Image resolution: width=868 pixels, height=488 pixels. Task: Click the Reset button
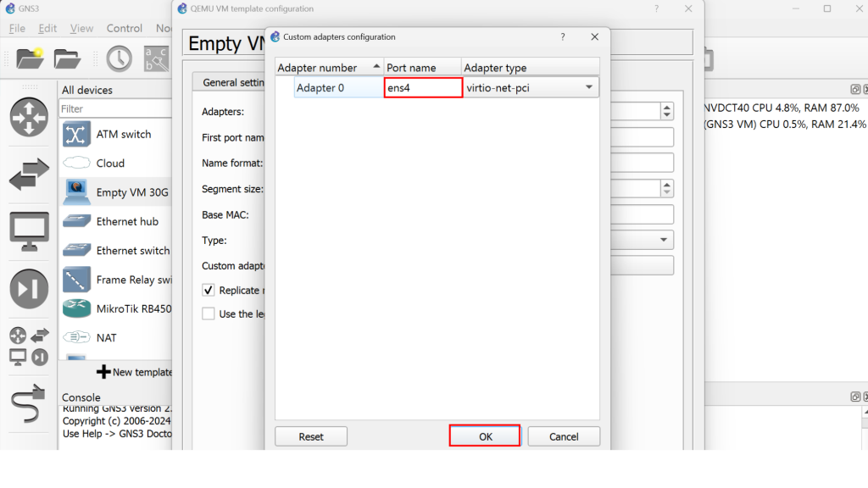coord(311,436)
